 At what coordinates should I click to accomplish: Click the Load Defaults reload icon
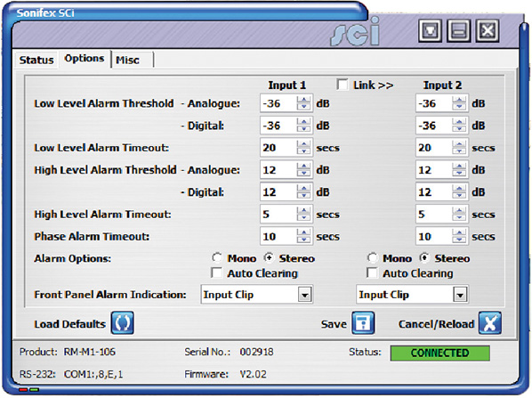tap(122, 323)
